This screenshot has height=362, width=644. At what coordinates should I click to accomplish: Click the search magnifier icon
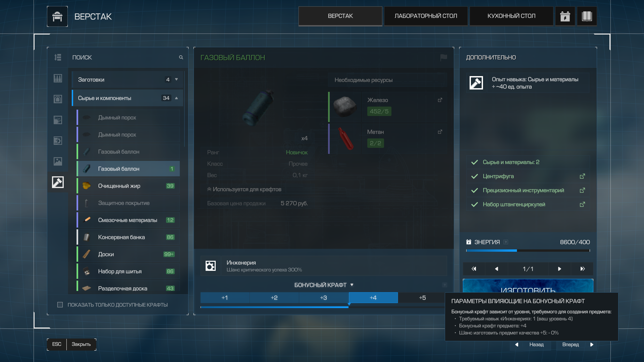pos(181,57)
